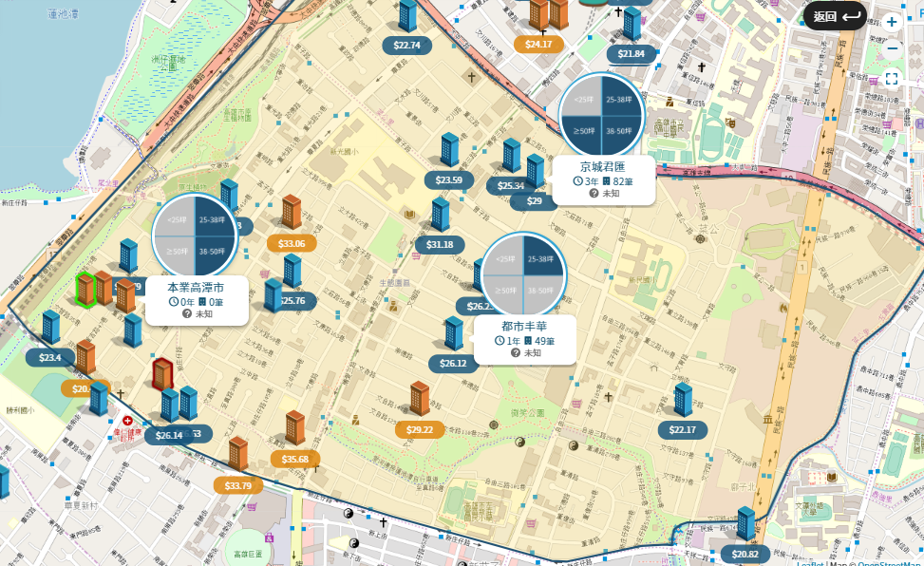
Task: Click orange building above $33.79 label
Action: (x=238, y=453)
